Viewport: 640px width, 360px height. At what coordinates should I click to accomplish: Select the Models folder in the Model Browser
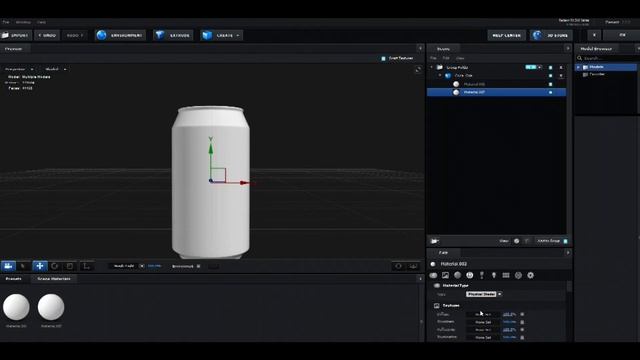pos(606,67)
